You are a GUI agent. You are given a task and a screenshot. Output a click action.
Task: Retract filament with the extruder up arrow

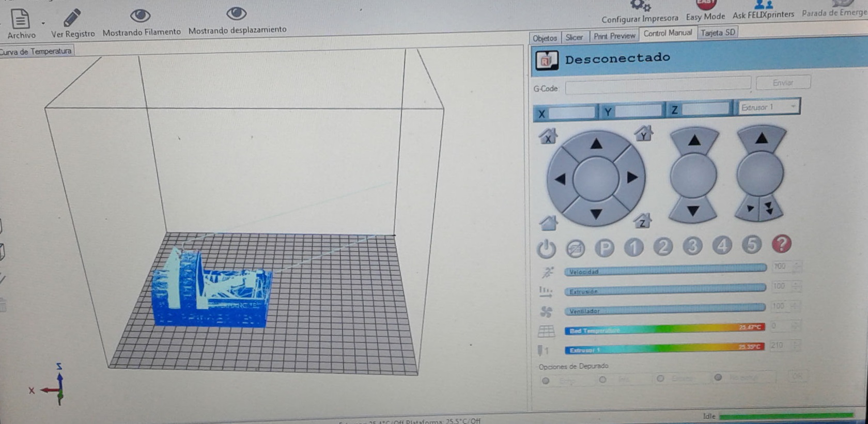pyautogui.click(x=762, y=138)
